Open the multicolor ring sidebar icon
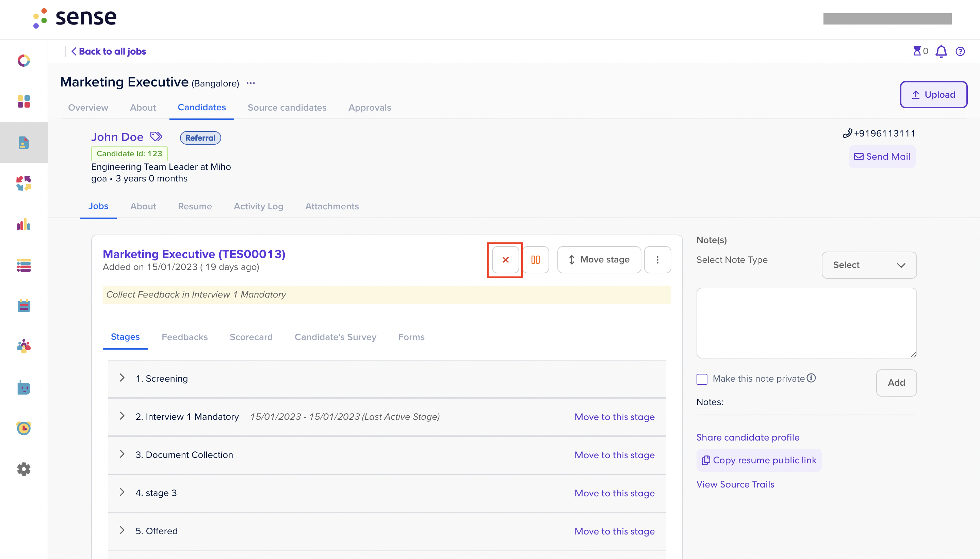Viewport: 980px width, 559px height. click(x=24, y=61)
